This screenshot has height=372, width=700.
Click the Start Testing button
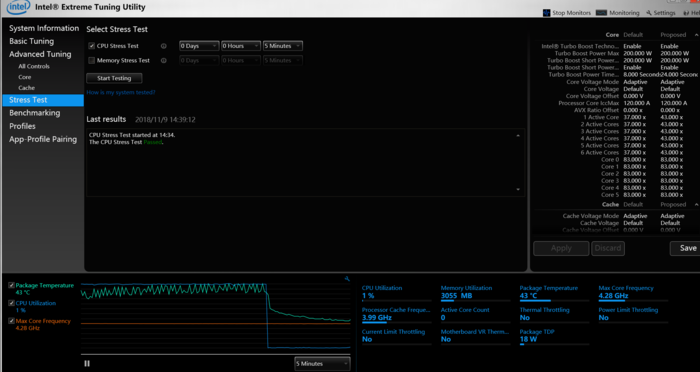(114, 78)
